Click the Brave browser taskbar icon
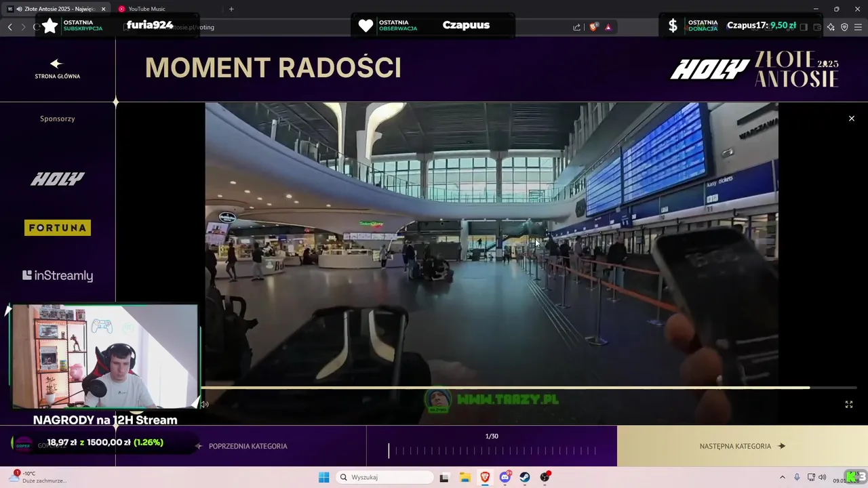868x488 pixels. 485,477
